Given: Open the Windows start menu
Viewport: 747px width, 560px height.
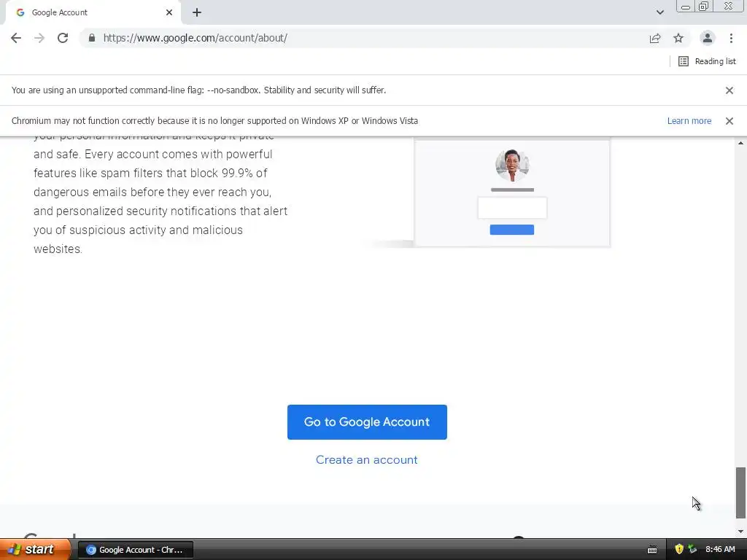Looking at the screenshot, I should 34,549.
